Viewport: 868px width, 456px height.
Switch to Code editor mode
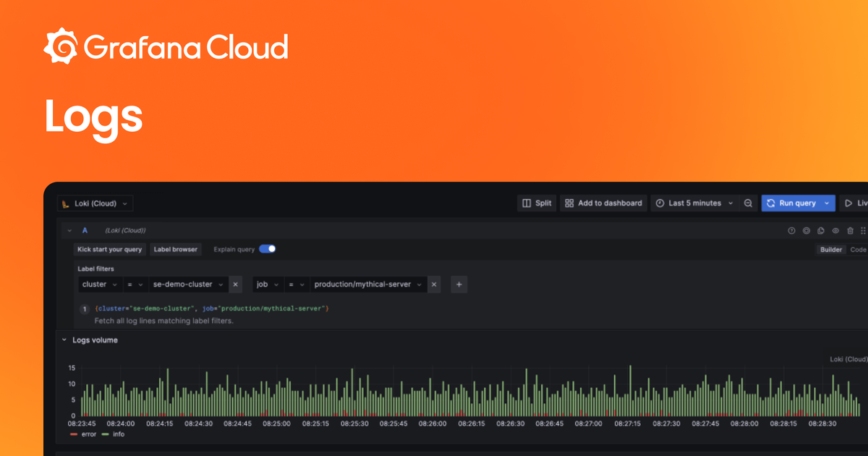click(x=858, y=250)
